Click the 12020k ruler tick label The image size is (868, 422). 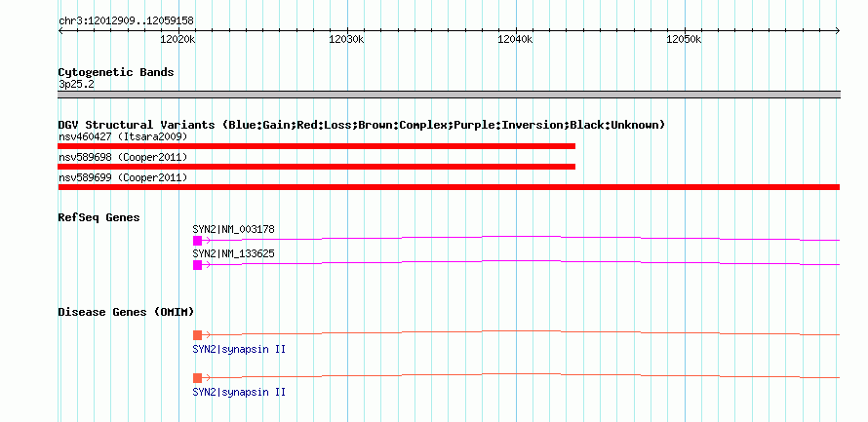point(178,39)
